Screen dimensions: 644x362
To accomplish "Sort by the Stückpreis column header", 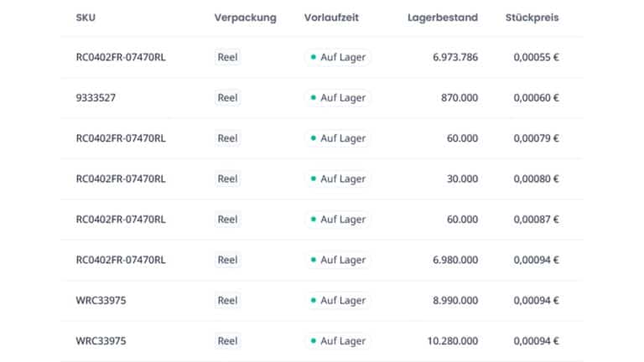I will pyautogui.click(x=532, y=18).
